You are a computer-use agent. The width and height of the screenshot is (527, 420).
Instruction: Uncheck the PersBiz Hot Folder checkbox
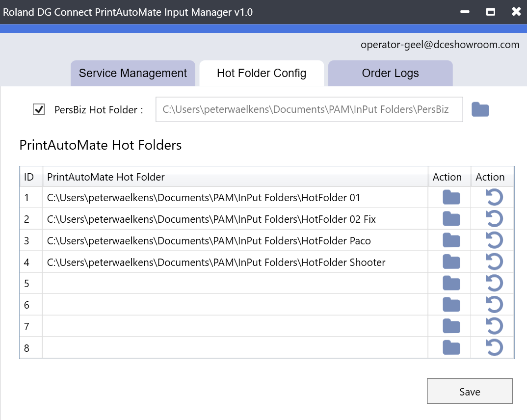point(39,109)
